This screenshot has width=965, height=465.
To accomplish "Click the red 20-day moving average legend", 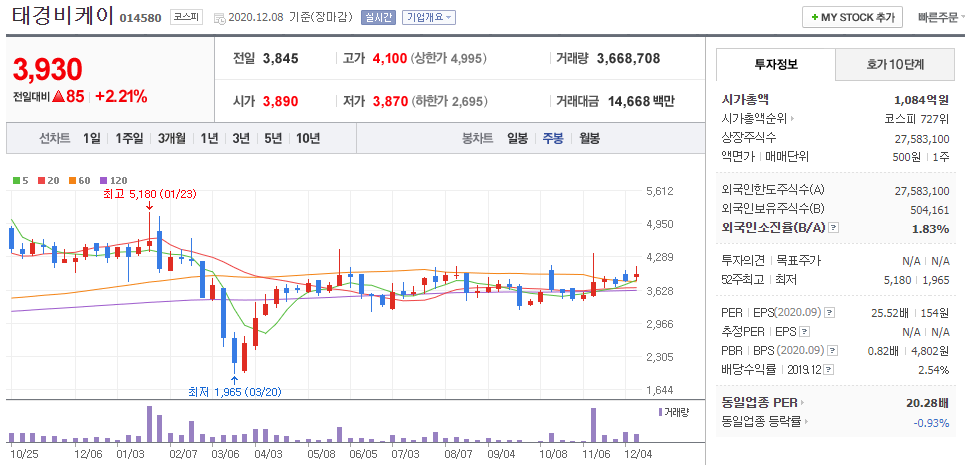I will click(x=49, y=181).
